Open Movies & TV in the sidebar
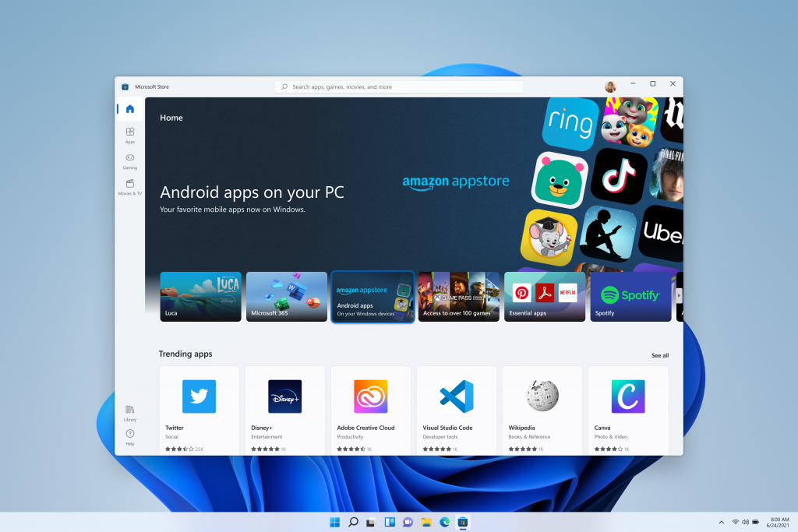 130,187
